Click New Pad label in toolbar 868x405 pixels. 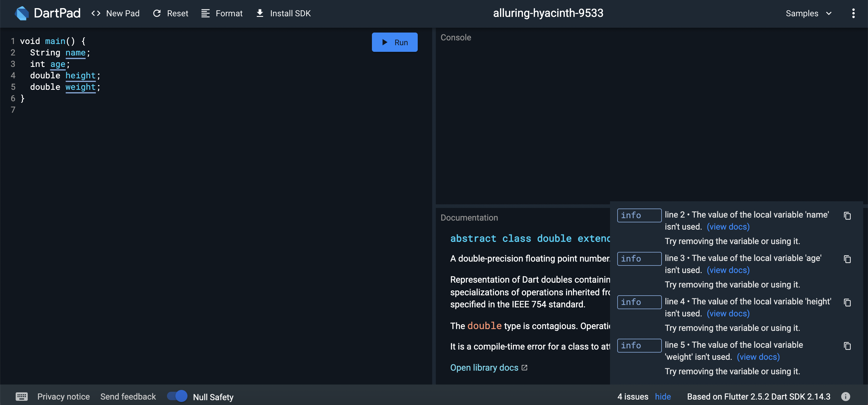pos(123,13)
